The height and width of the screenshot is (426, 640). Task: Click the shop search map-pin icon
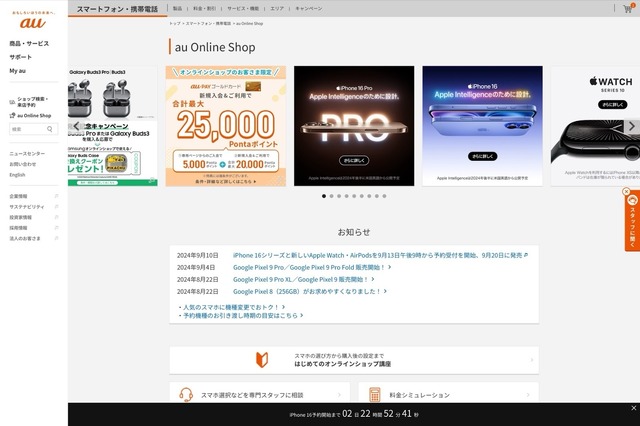(x=12, y=102)
